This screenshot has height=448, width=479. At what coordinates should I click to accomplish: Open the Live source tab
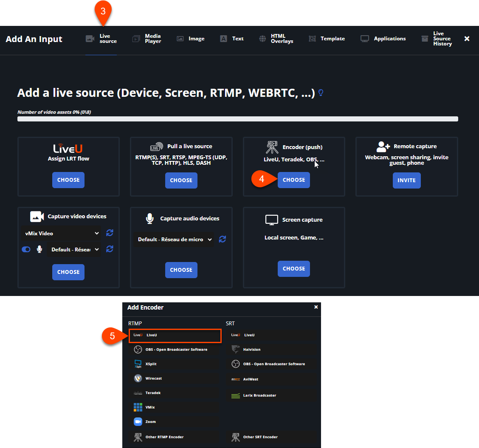tap(101, 39)
